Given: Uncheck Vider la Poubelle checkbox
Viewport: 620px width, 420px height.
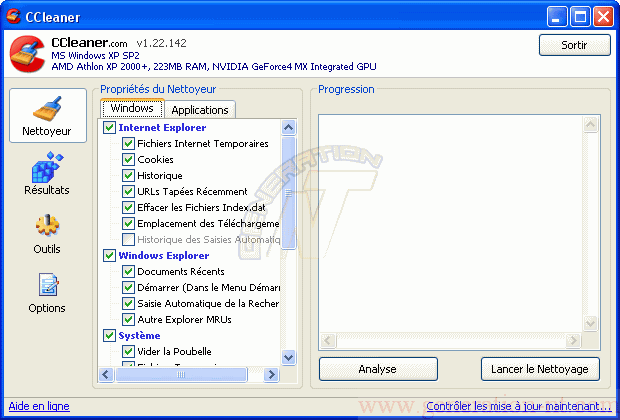Looking at the screenshot, I should pyautogui.click(x=128, y=352).
